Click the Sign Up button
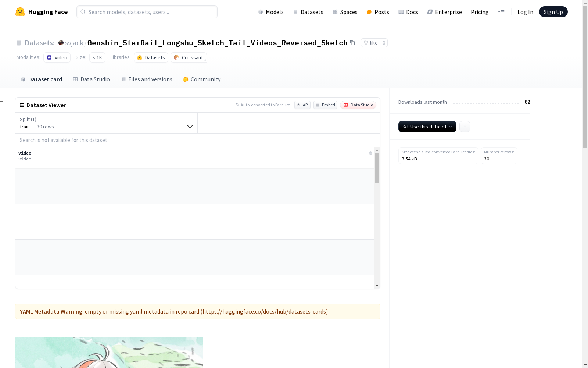Screen dimensions: 588x368 pyautogui.click(x=553, y=12)
